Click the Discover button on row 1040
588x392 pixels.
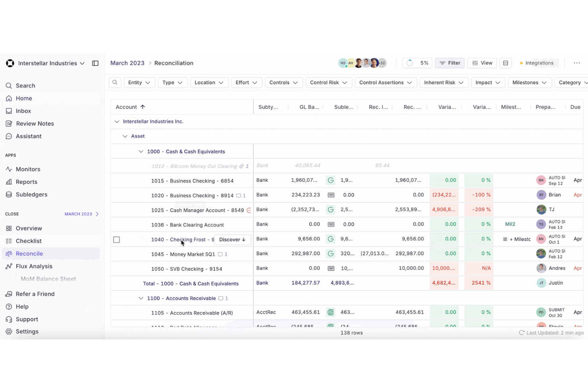click(232, 239)
